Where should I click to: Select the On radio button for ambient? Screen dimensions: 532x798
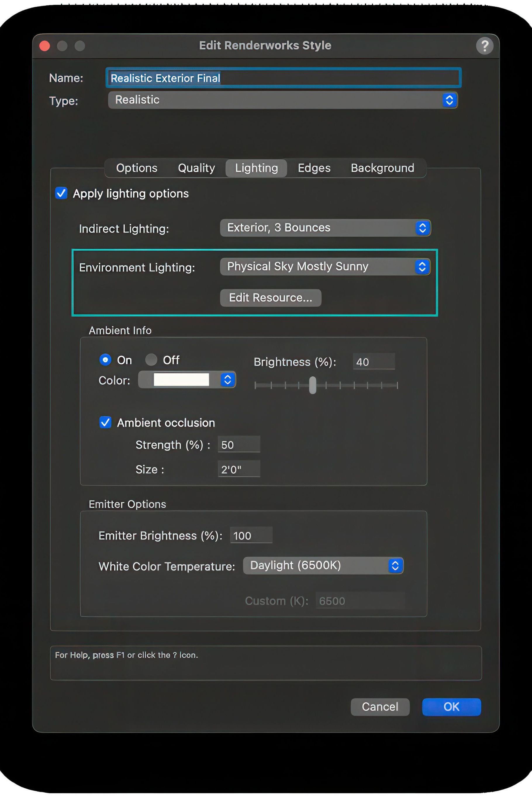click(x=105, y=359)
